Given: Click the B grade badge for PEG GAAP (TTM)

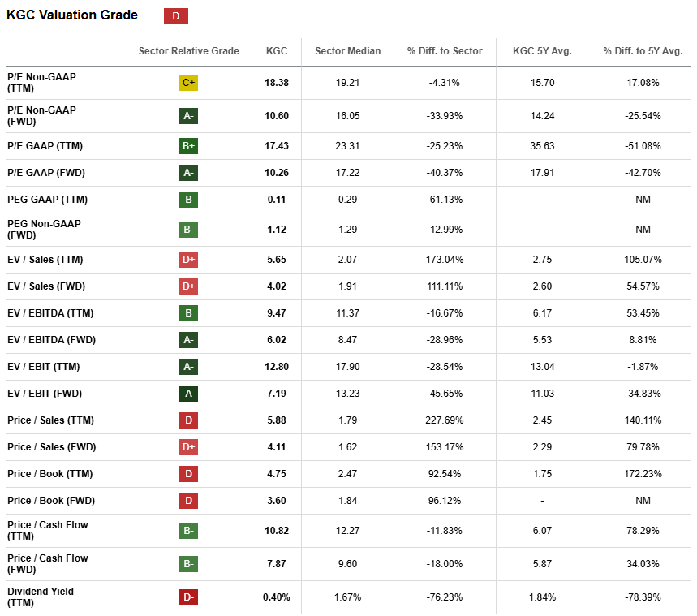Looking at the screenshot, I should [188, 200].
